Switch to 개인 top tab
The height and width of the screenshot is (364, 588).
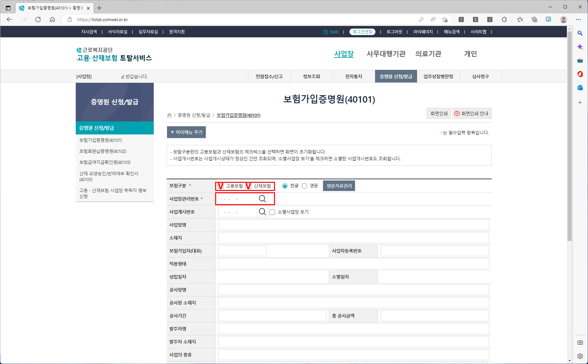(x=471, y=54)
